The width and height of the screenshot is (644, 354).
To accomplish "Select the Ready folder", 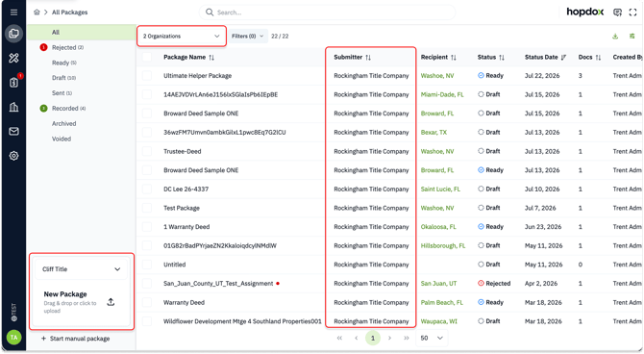I will [x=64, y=63].
